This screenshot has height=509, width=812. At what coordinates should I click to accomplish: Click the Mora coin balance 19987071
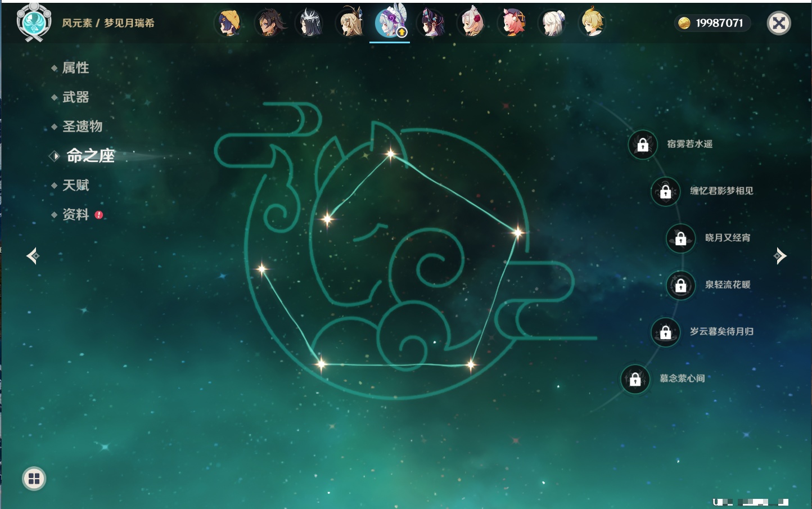coord(712,23)
